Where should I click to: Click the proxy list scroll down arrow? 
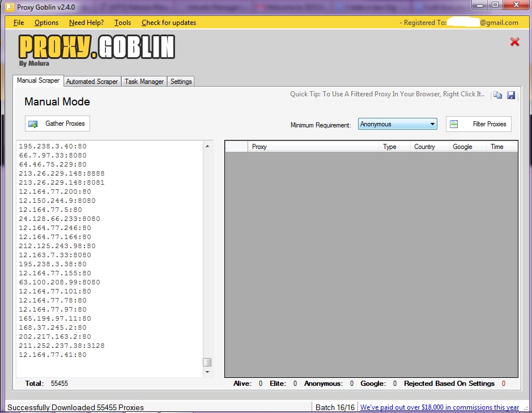(207, 372)
